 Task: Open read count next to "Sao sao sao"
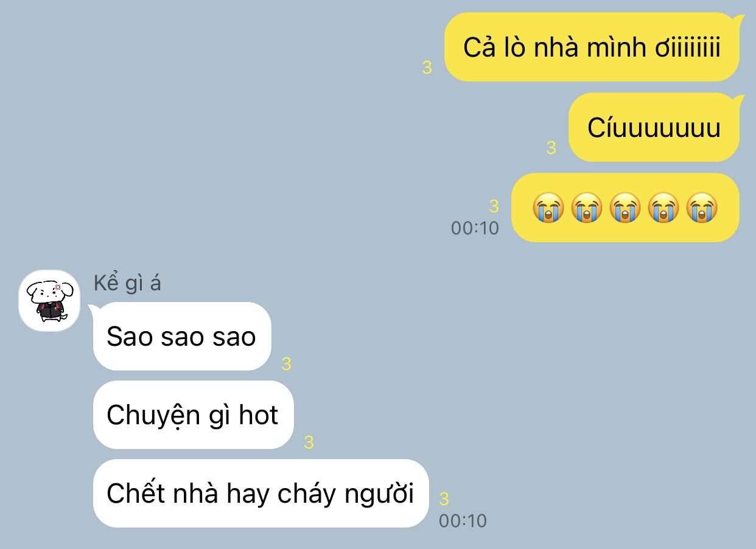tap(286, 364)
